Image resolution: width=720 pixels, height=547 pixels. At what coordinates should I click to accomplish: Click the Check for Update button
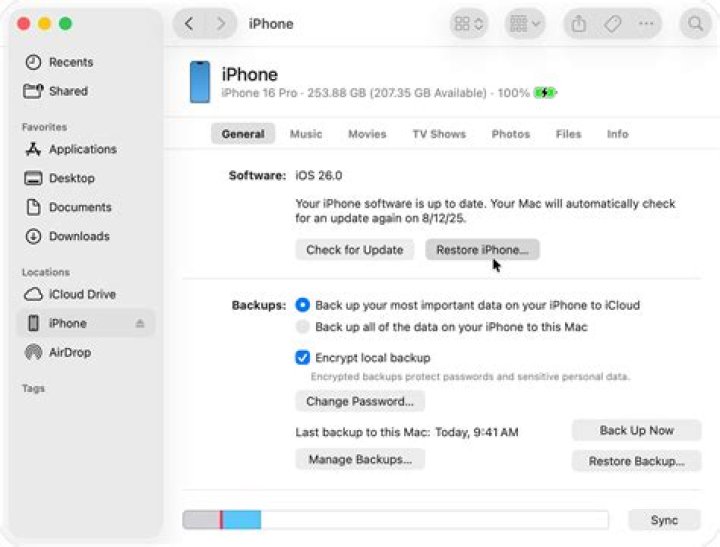(x=354, y=250)
